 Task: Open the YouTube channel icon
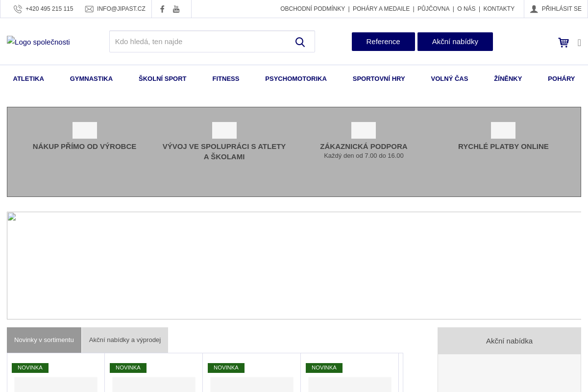click(176, 9)
